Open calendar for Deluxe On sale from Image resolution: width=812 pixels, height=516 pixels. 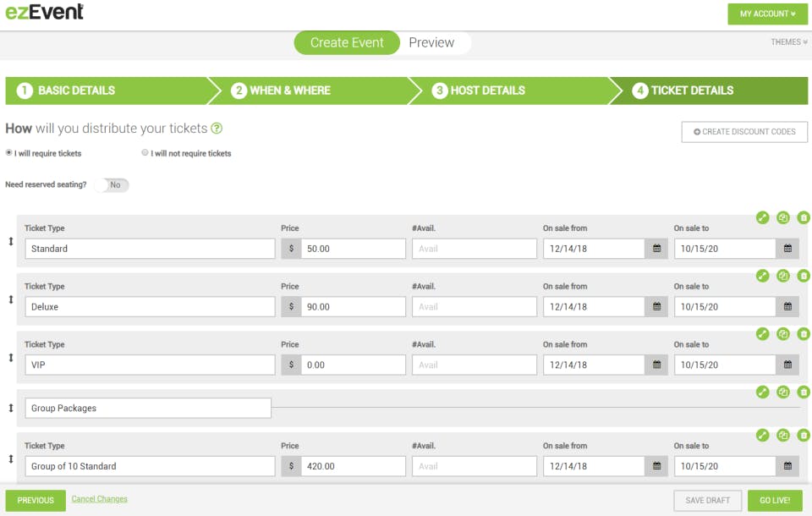click(656, 307)
